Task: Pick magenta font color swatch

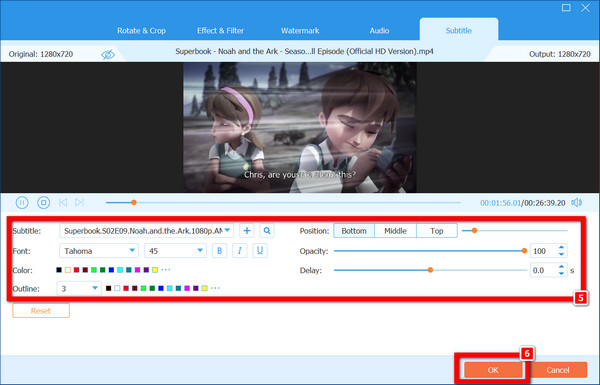Action: tap(137, 270)
